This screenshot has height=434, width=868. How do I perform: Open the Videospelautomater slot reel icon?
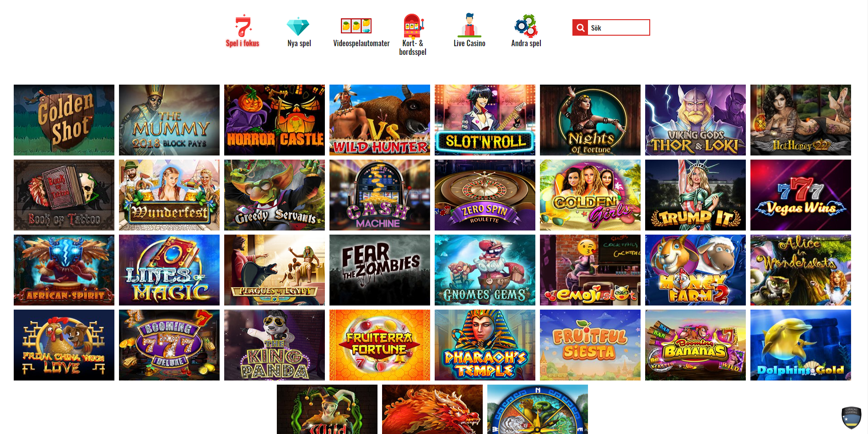point(356,26)
